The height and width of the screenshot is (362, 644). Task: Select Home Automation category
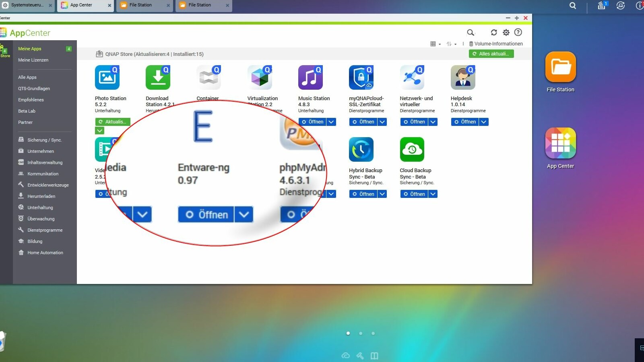(45, 253)
